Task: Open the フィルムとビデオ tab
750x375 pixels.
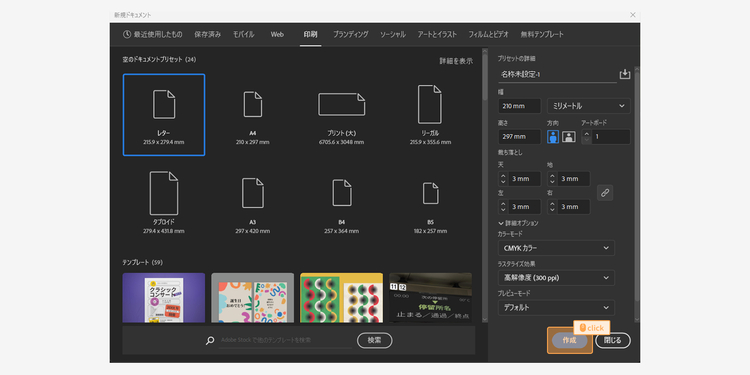Action: point(488,34)
